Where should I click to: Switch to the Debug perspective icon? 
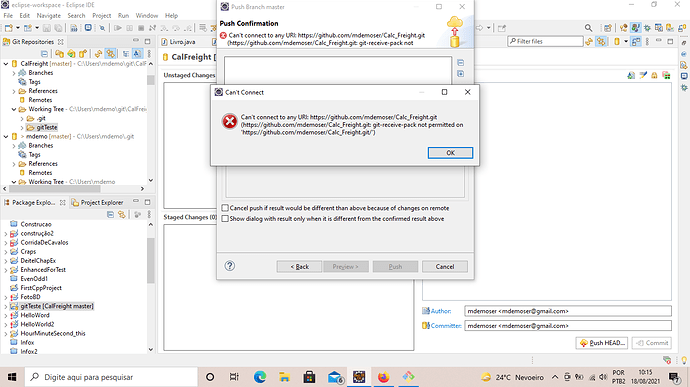pyautogui.click(x=647, y=28)
